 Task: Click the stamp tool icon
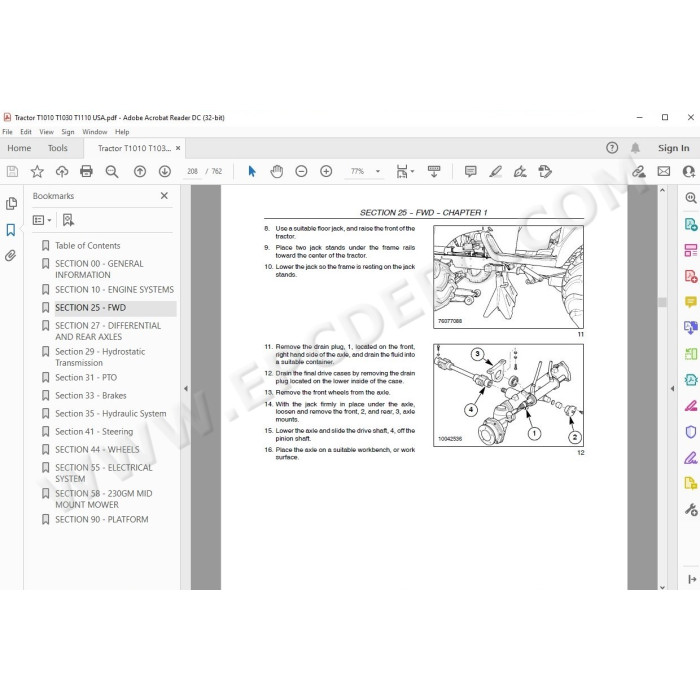[545, 171]
